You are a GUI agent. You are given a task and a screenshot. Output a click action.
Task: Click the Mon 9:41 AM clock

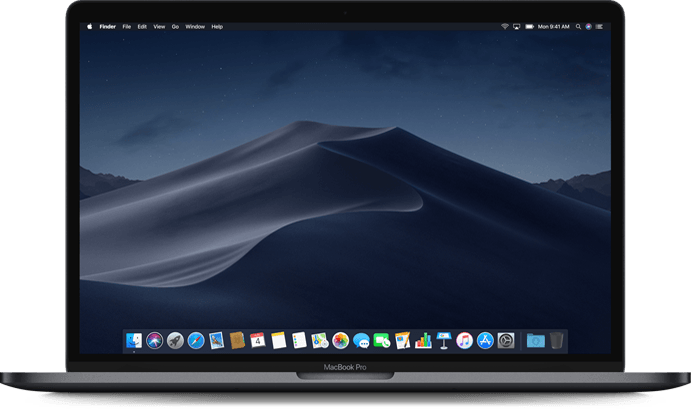click(x=554, y=26)
